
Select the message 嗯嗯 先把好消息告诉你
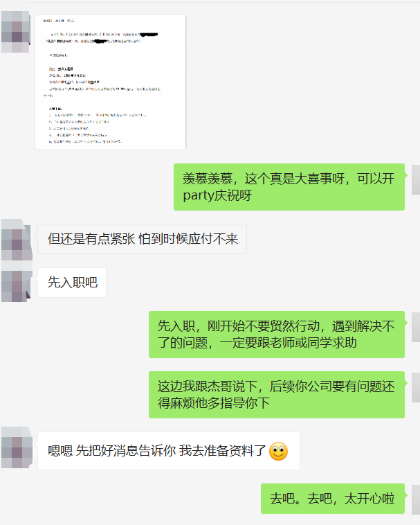[x=169, y=451]
